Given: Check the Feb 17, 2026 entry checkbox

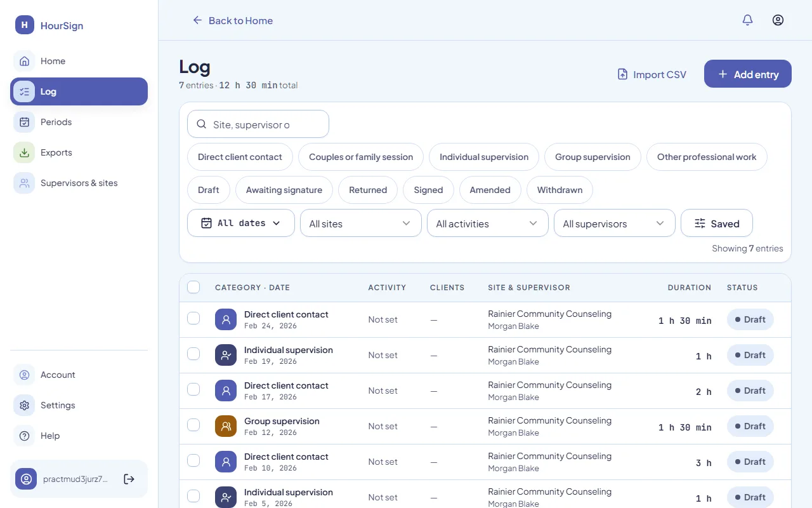Looking at the screenshot, I should [x=193, y=389].
